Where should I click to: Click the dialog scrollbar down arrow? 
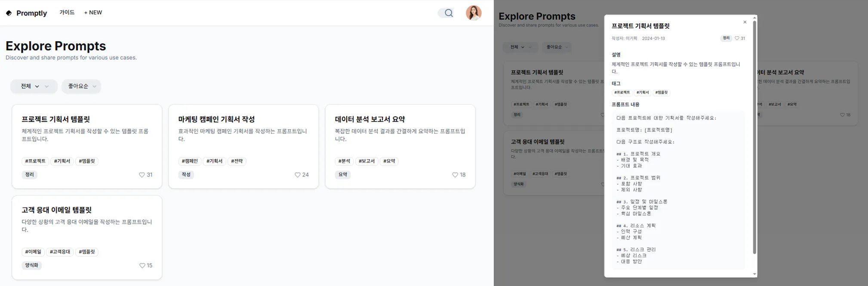pyautogui.click(x=754, y=274)
